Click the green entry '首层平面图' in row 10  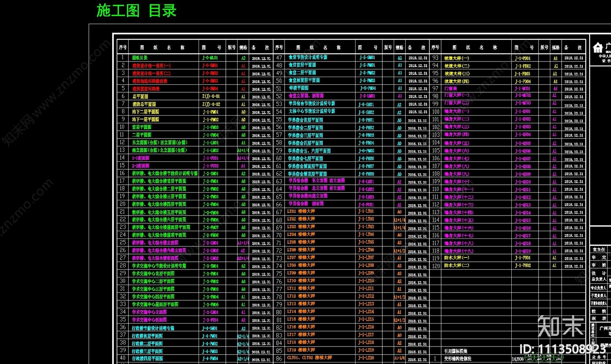142,127
